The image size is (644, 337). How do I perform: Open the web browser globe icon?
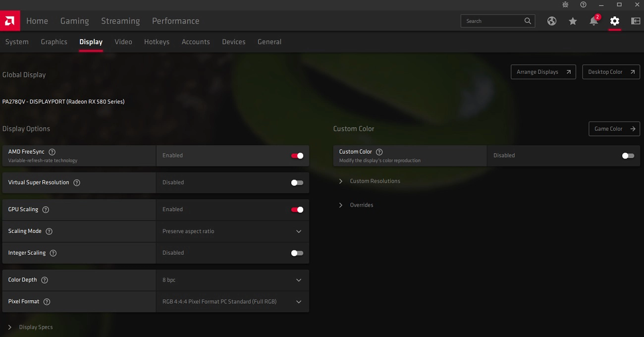[552, 21]
